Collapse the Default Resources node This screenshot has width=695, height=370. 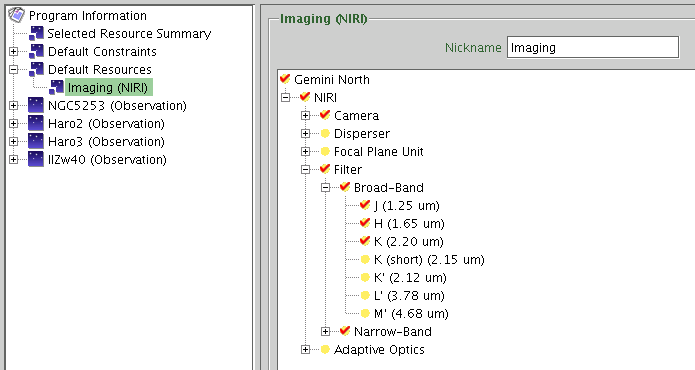tap(13, 70)
